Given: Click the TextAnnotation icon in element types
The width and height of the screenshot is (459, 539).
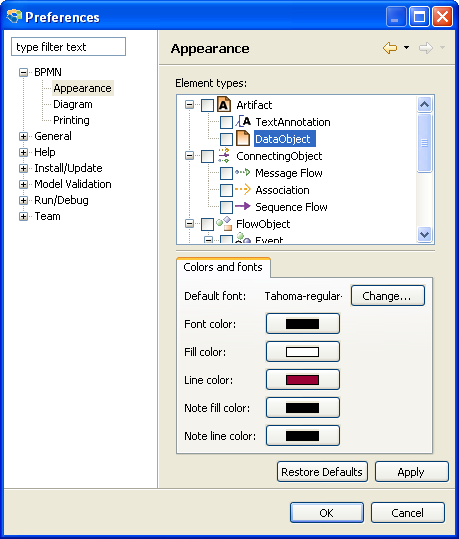Looking at the screenshot, I should (243, 122).
